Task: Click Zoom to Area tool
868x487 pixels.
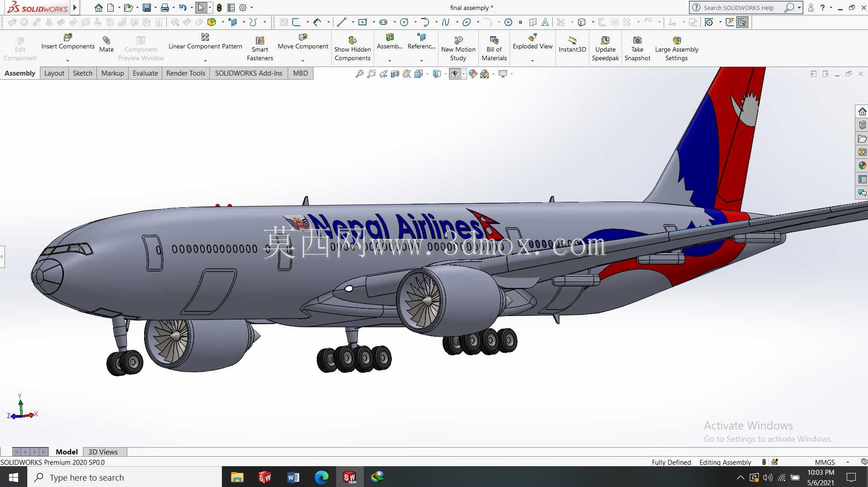Action: pos(371,74)
